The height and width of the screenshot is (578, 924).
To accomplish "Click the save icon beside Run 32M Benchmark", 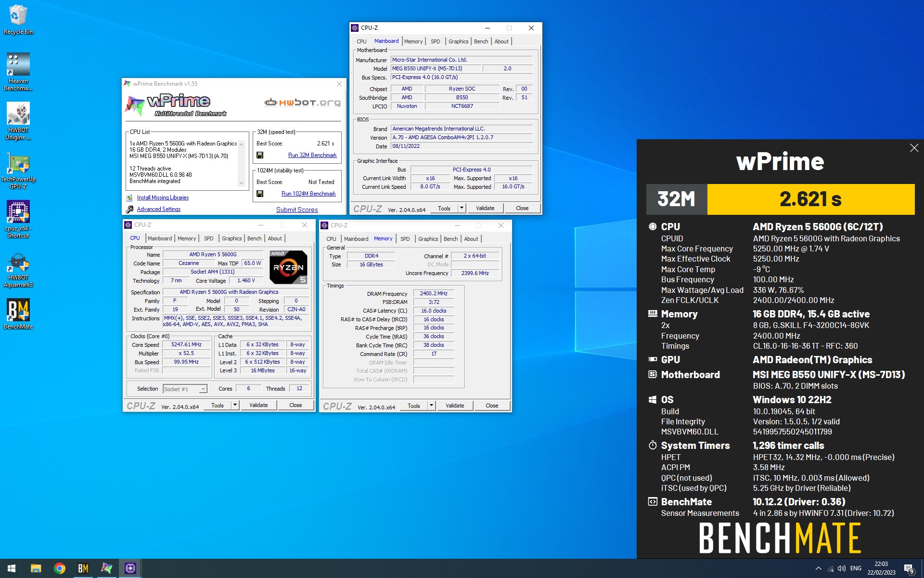I will 260,155.
